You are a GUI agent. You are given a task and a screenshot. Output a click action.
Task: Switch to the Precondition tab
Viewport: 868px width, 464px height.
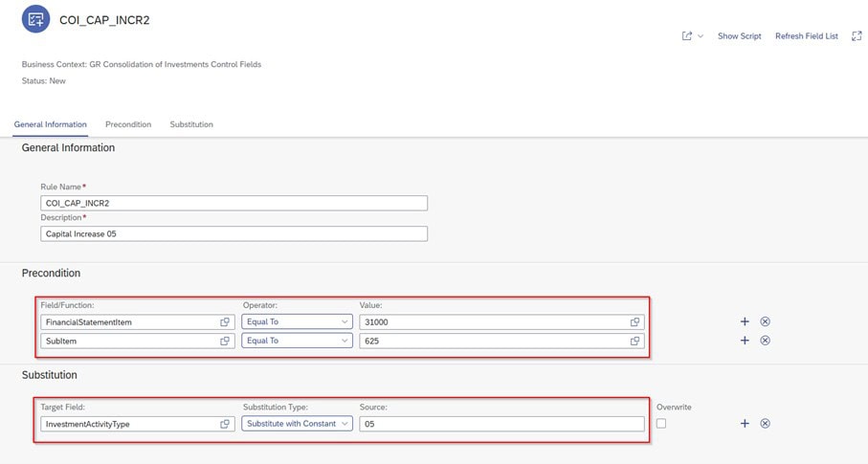click(x=128, y=124)
